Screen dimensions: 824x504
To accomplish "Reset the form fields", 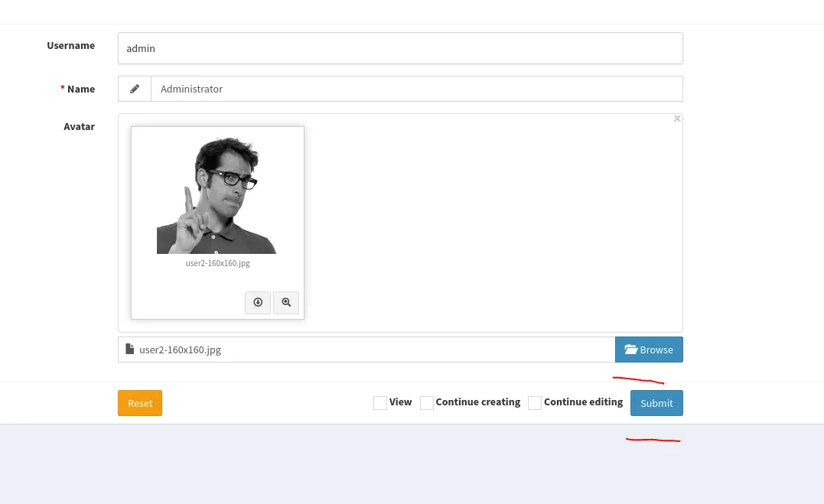I will click(x=140, y=403).
